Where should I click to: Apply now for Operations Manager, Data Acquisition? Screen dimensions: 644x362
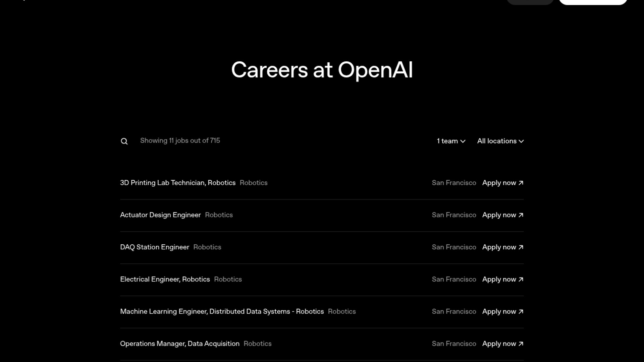coord(503,344)
